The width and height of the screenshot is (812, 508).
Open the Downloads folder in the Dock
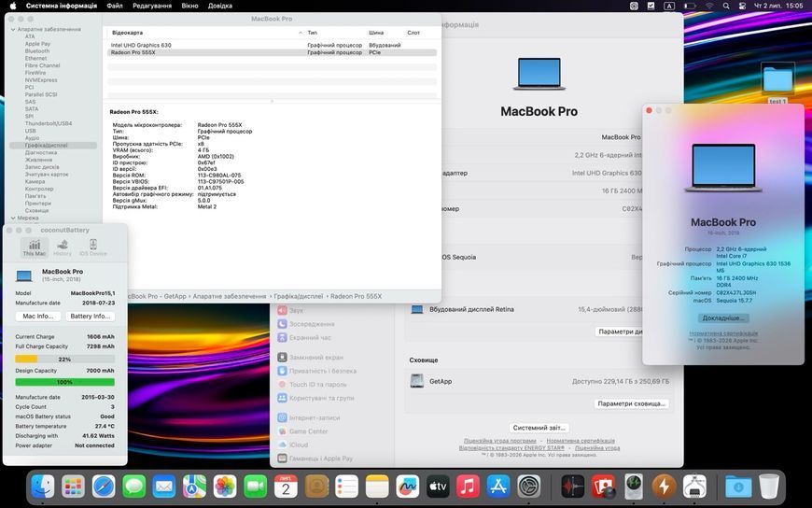(738, 487)
